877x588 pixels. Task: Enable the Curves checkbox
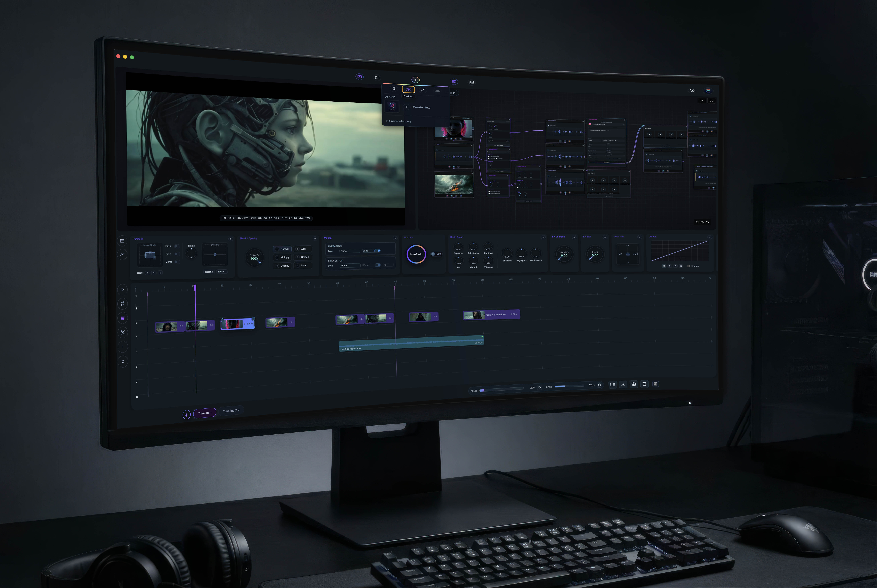click(688, 266)
